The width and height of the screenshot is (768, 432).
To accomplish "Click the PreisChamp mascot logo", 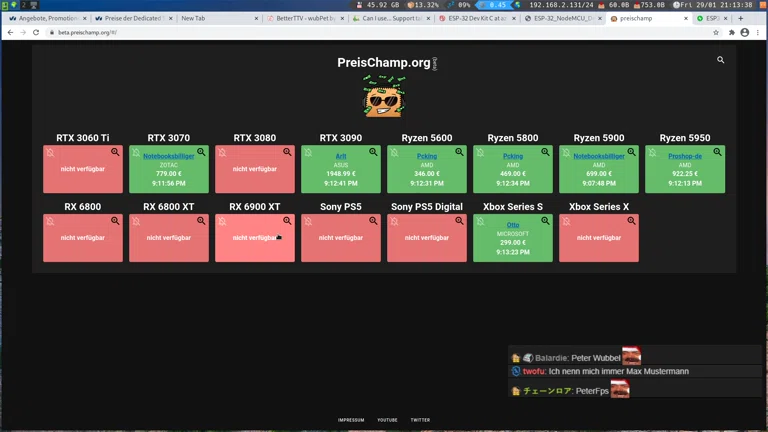I will (x=383, y=97).
